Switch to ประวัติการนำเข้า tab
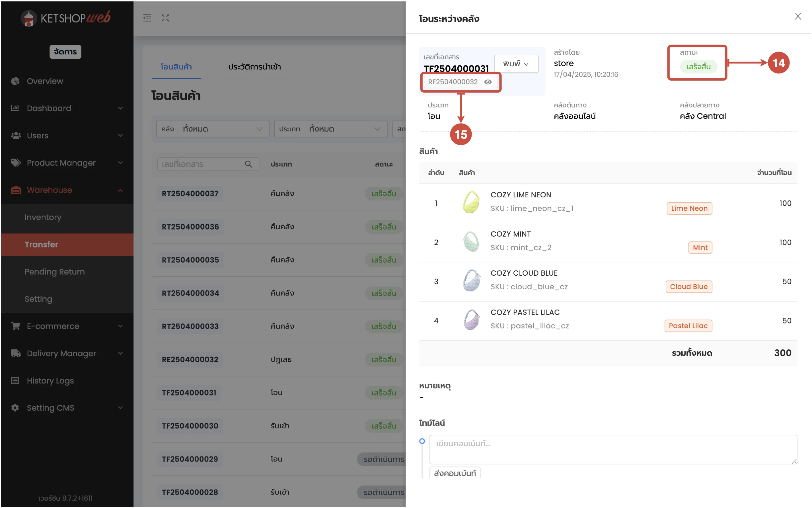Image resolution: width=812 pixels, height=508 pixels. click(254, 67)
